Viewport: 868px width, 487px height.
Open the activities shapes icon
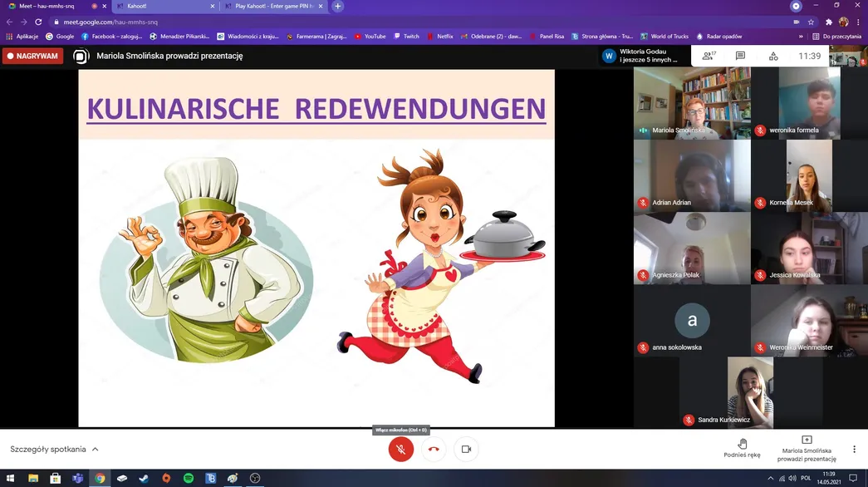[773, 56]
